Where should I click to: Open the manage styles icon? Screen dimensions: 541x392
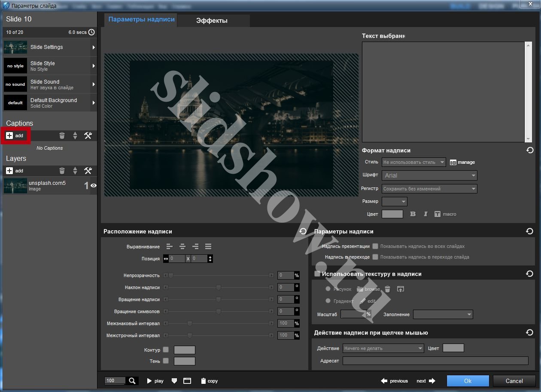[453, 162]
